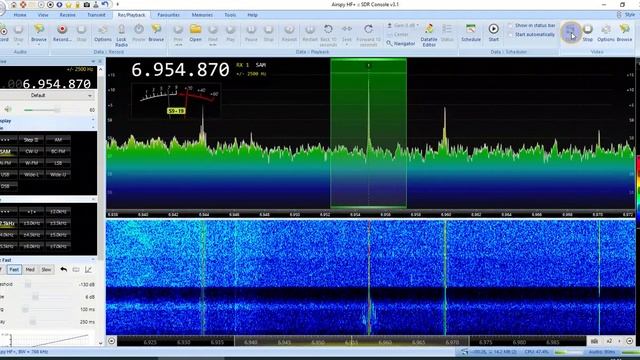
Task: Select the W-FM mode button
Action: point(31,163)
